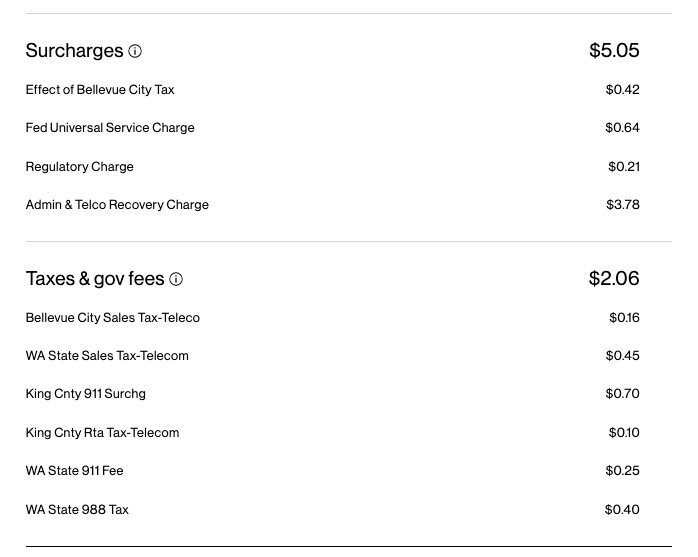Select WA State Sales Tax-Telecom line

(x=107, y=356)
